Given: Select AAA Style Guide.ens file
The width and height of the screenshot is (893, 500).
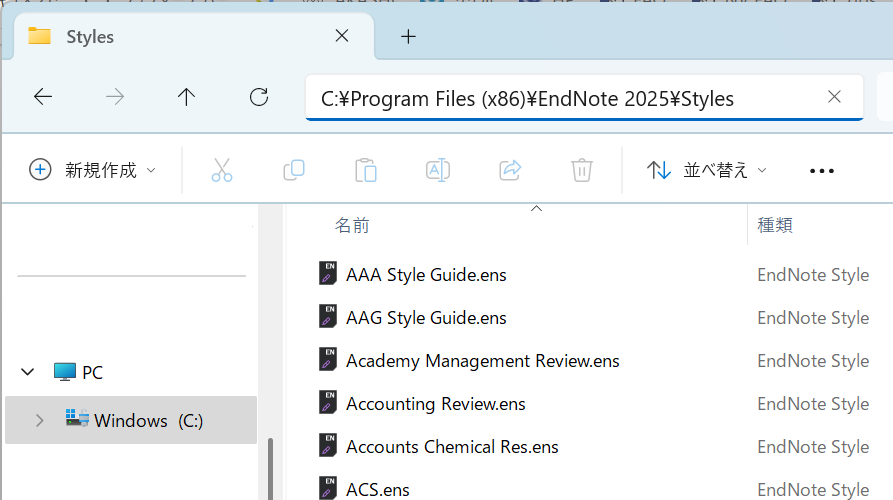Looking at the screenshot, I should click(x=426, y=275).
